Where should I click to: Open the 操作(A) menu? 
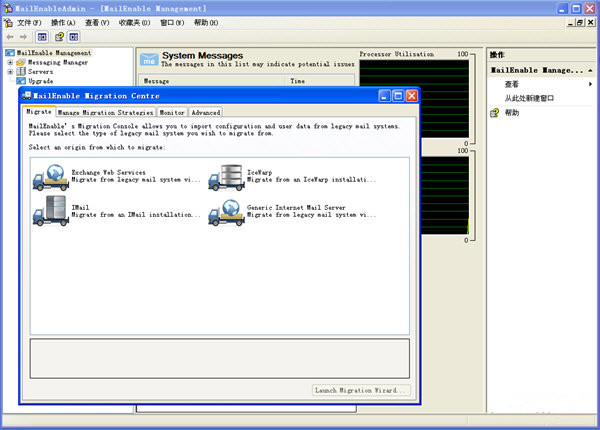(63, 23)
